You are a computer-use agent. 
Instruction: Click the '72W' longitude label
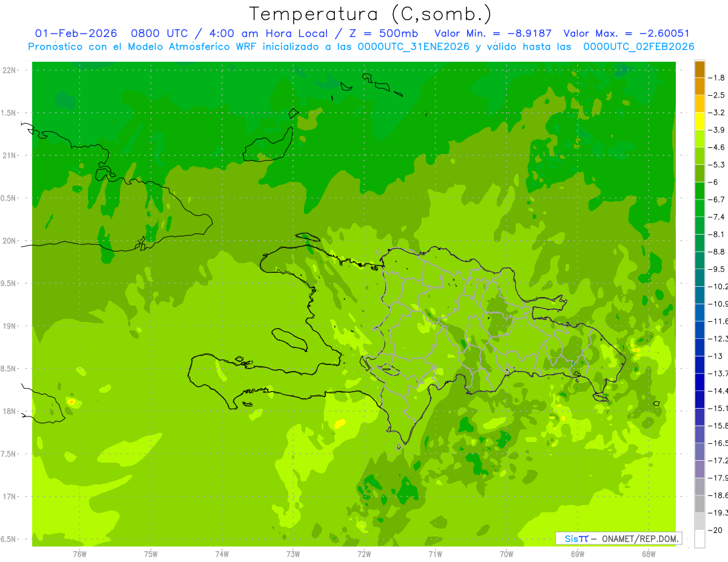pos(364,554)
